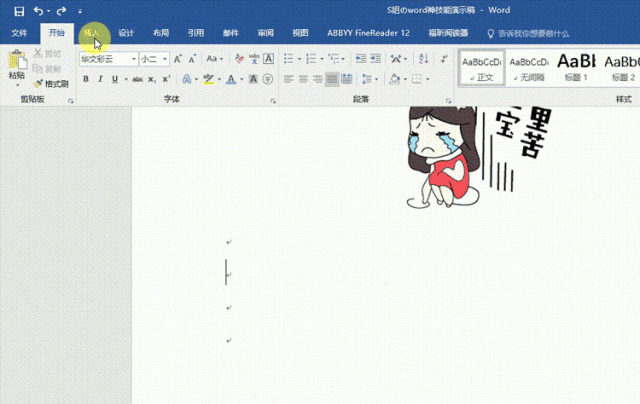The height and width of the screenshot is (404, 640).
Task: Apply the paragraph shading bucket color
Action: [x=395, y=79]
